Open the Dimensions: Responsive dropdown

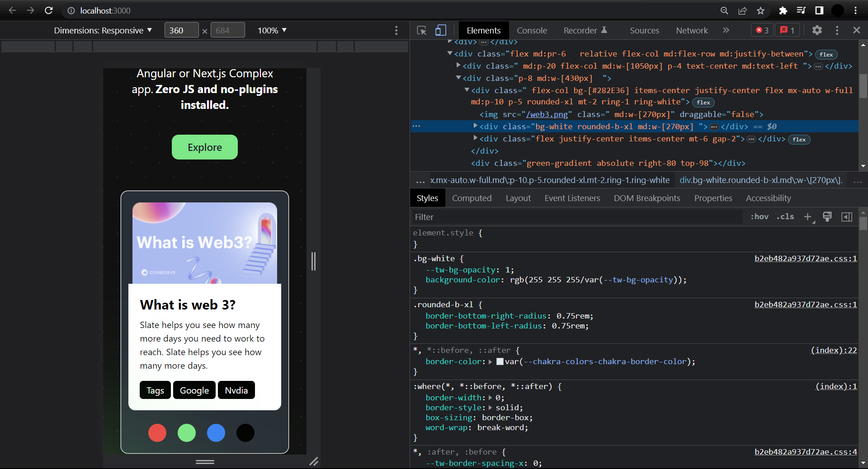click(103, 30)
